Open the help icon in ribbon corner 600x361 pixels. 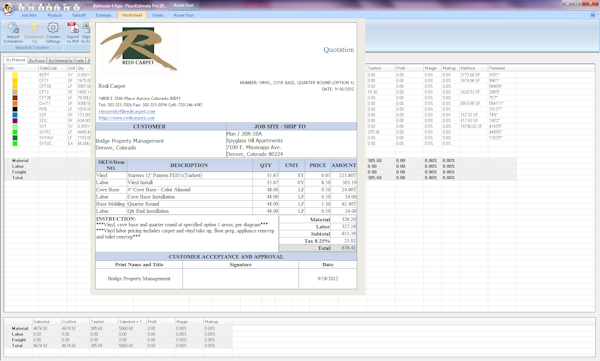[593, 15]
